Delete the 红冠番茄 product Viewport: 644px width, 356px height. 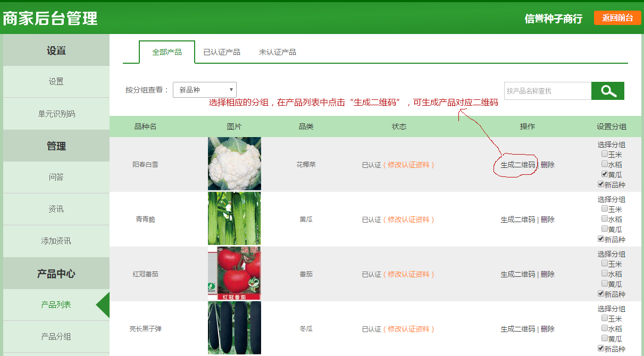[x=548, y=274]
